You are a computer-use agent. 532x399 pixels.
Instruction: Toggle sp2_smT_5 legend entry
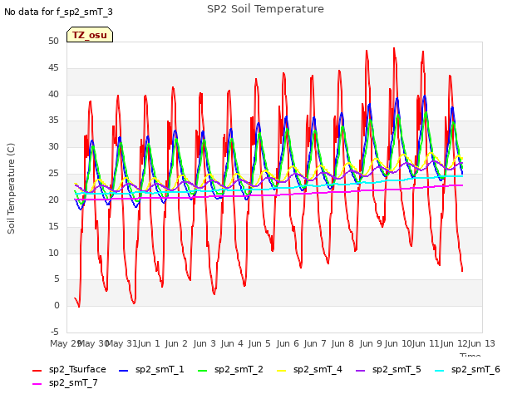click(389, 369)
